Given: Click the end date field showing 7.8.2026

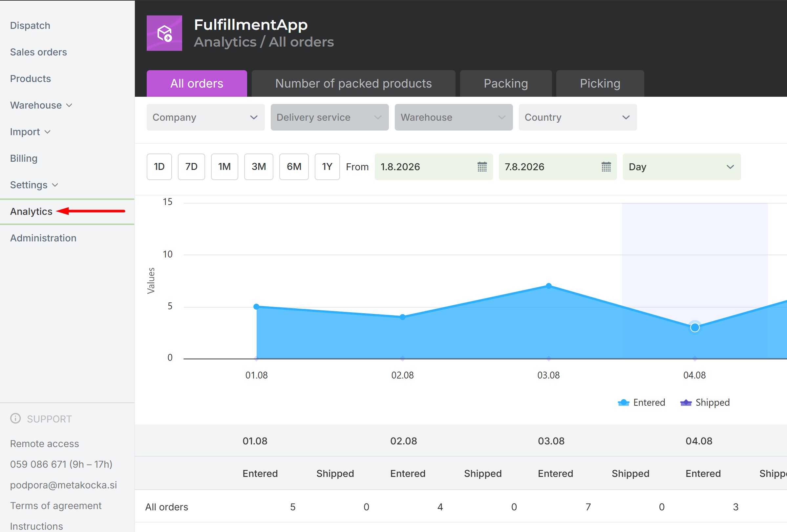Looking at the screenshot, I should [558, 167].
